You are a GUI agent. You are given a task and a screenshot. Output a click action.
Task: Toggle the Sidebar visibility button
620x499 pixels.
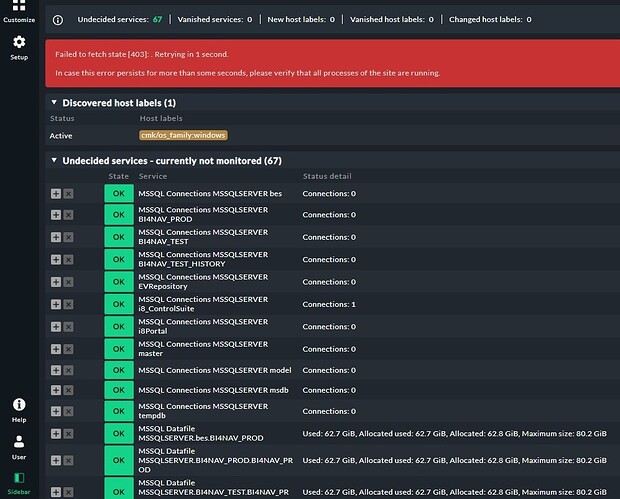pyautogui.click(x=18, y=483)
